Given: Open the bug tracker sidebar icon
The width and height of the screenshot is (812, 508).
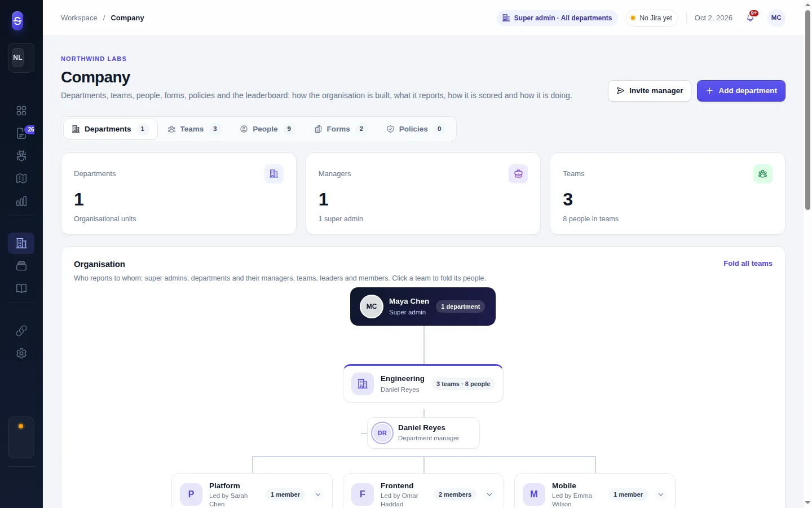Looking at the screenshot, I should click(x=21, y=156).
